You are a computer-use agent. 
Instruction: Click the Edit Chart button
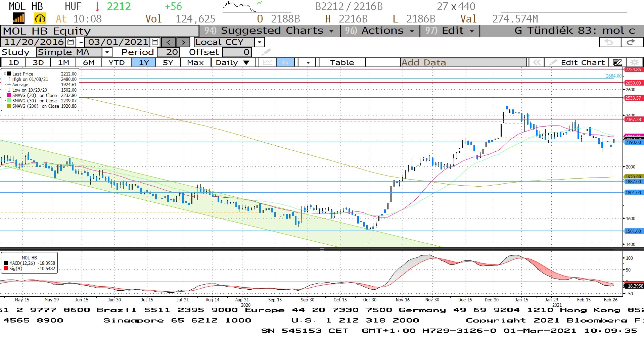[x=578, y=62]
